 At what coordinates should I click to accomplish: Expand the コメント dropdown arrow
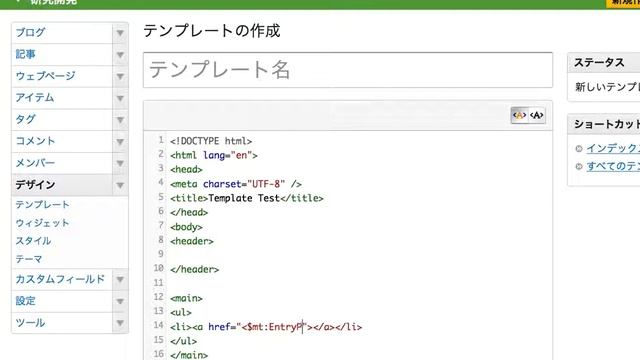tap(120, 142)
